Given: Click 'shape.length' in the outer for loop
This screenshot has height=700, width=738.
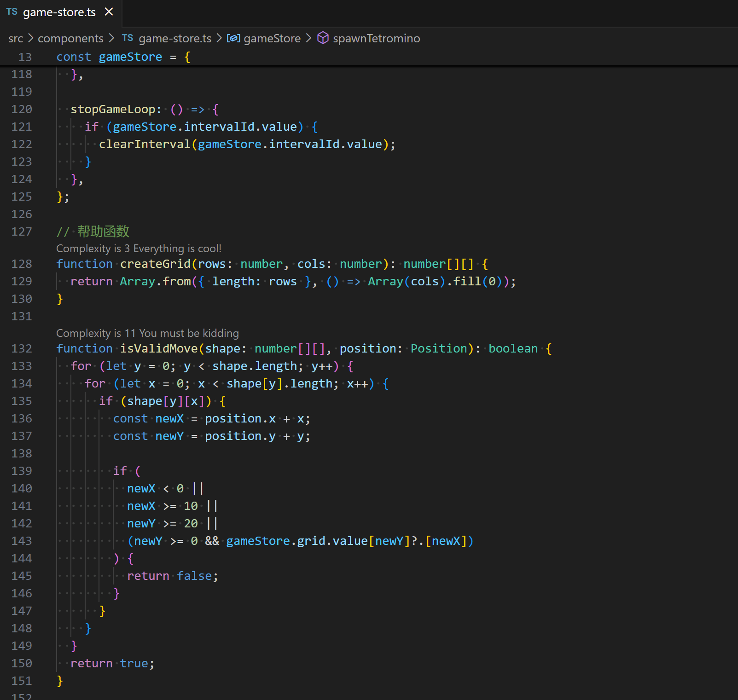Looking at the screenshot, I should tap(255, 366).
